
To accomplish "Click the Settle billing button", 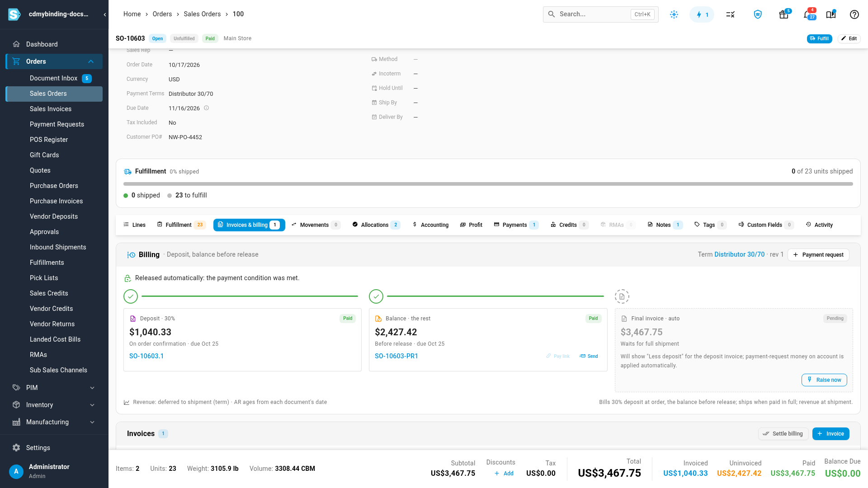I will (783, 434).
